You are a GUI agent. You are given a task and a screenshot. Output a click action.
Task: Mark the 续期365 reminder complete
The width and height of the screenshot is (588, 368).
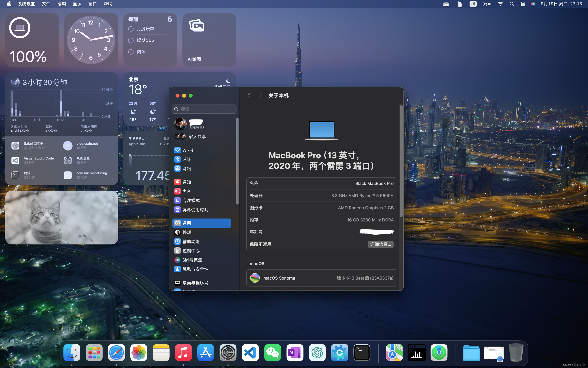[x=131, y=40]
